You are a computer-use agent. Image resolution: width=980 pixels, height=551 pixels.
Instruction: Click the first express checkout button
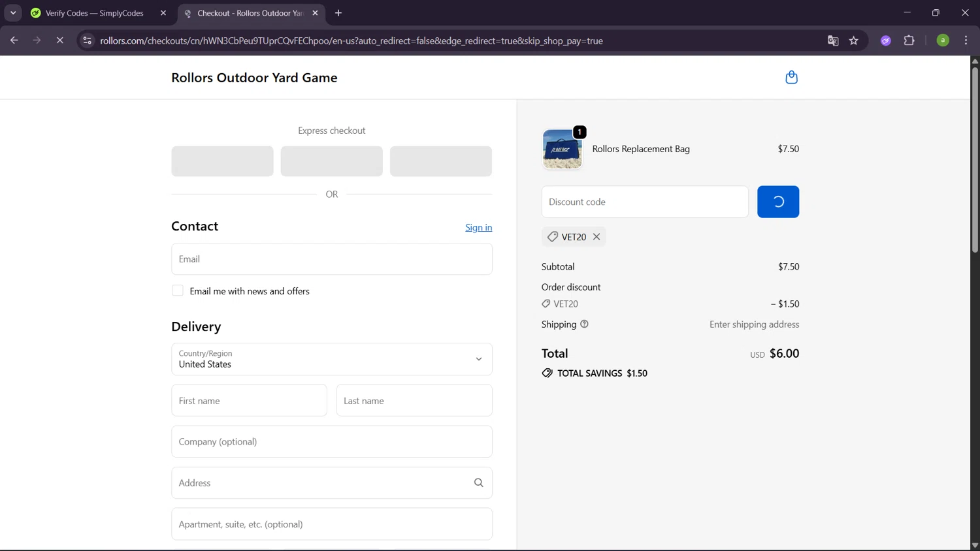[222, 161]
